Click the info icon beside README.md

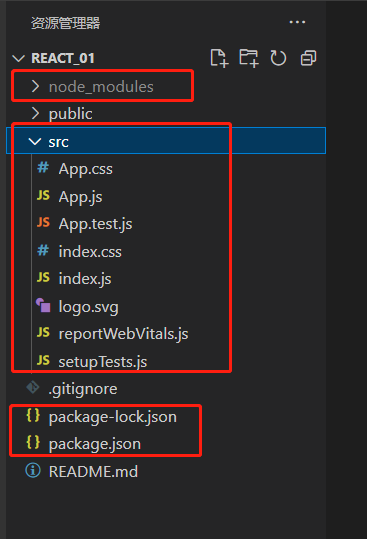[x=33, y=470]
